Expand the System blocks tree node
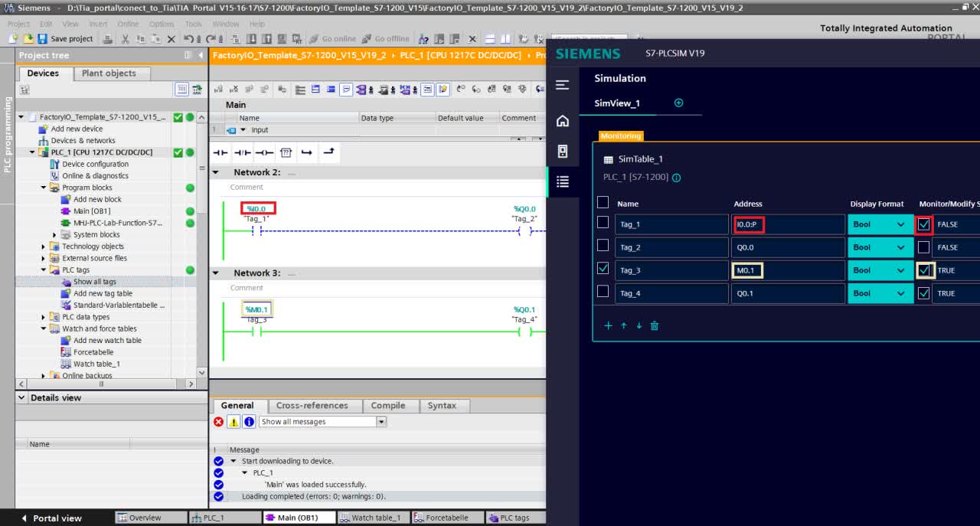The image size is (980, 526). coord(55,235)
